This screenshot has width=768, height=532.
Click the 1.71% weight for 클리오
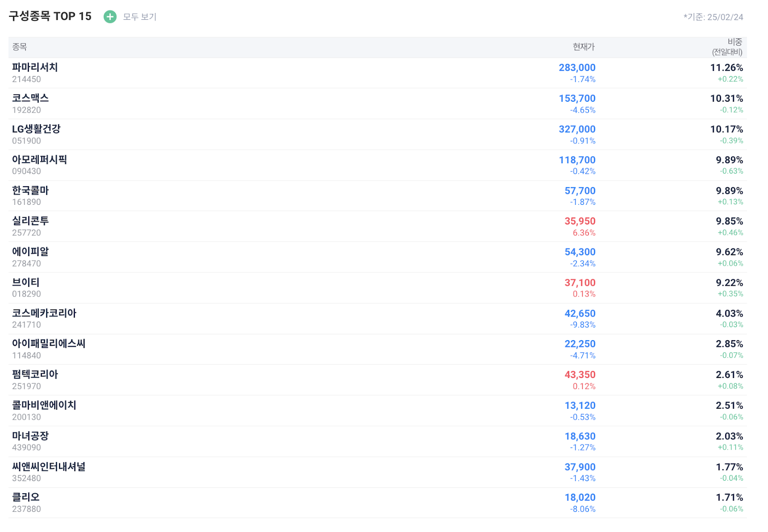[730, 497]
